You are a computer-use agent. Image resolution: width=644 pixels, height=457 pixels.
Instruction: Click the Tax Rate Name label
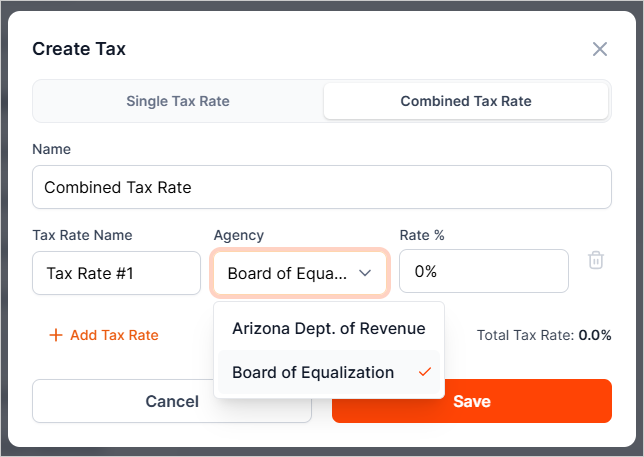tap(82, 235)
